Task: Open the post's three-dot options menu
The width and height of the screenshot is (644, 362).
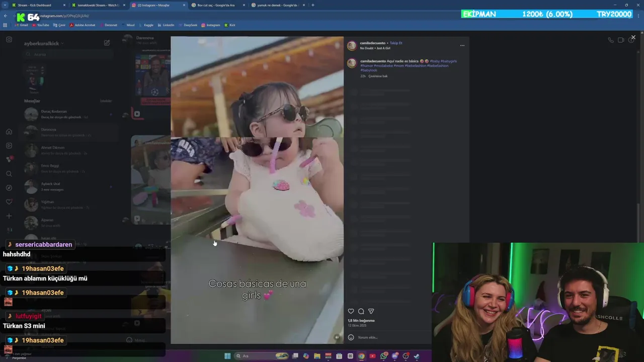Action: 462,46
